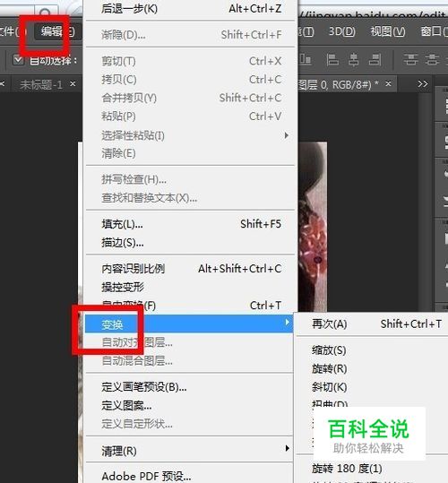The image size is (448, 483).
Task: Switch to 未标题-1 document tab
Action: point(41,84)
